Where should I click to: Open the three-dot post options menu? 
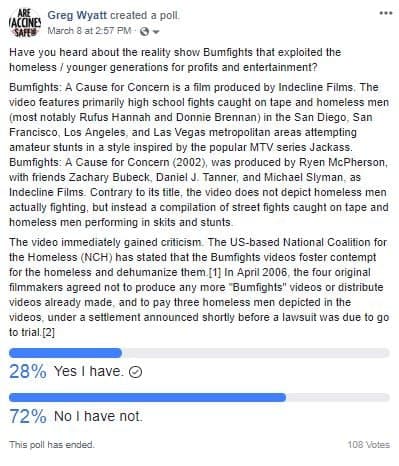pyautogui.click(x=385, y=13)
